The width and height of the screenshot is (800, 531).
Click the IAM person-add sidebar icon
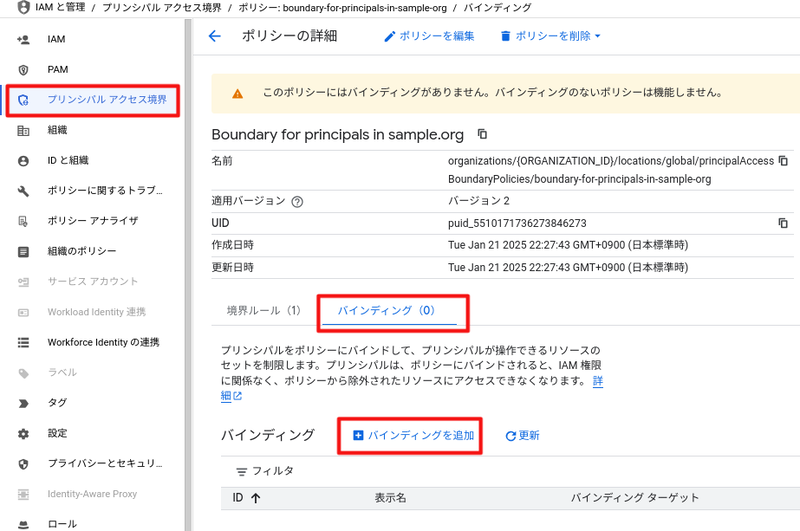23,39
